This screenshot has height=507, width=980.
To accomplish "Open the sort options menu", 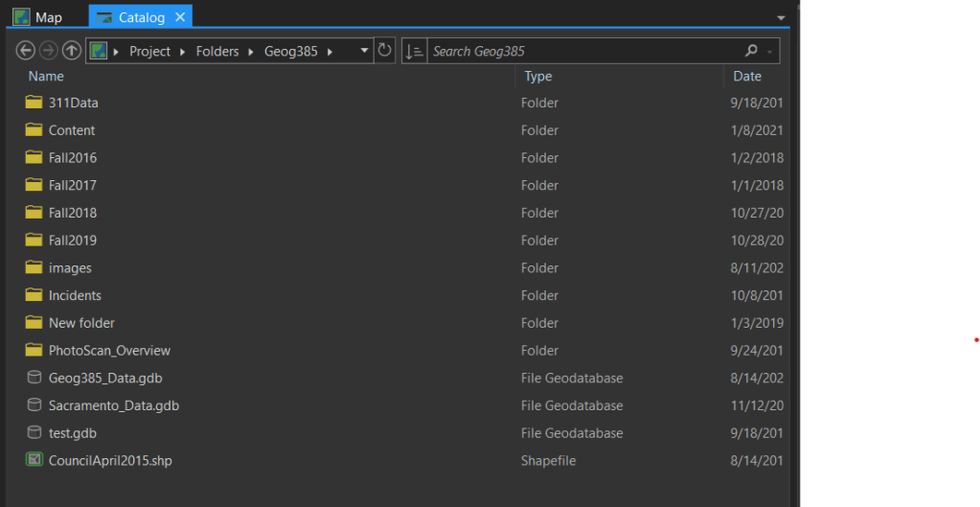I will click(x=414, y=51).
